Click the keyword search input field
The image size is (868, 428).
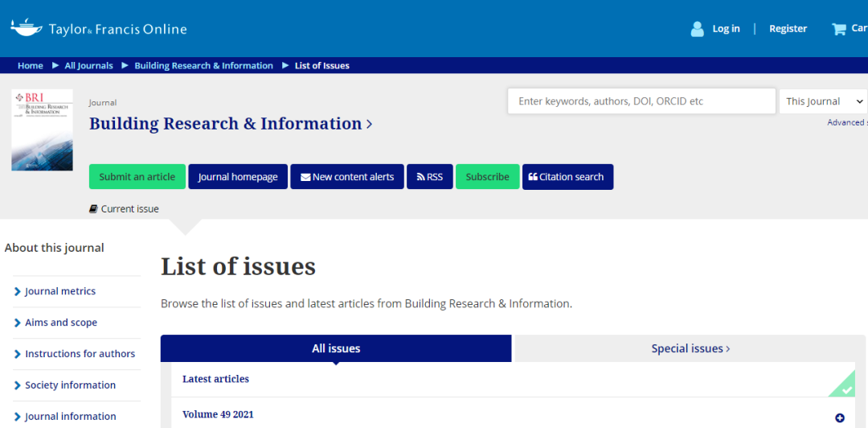641,101
